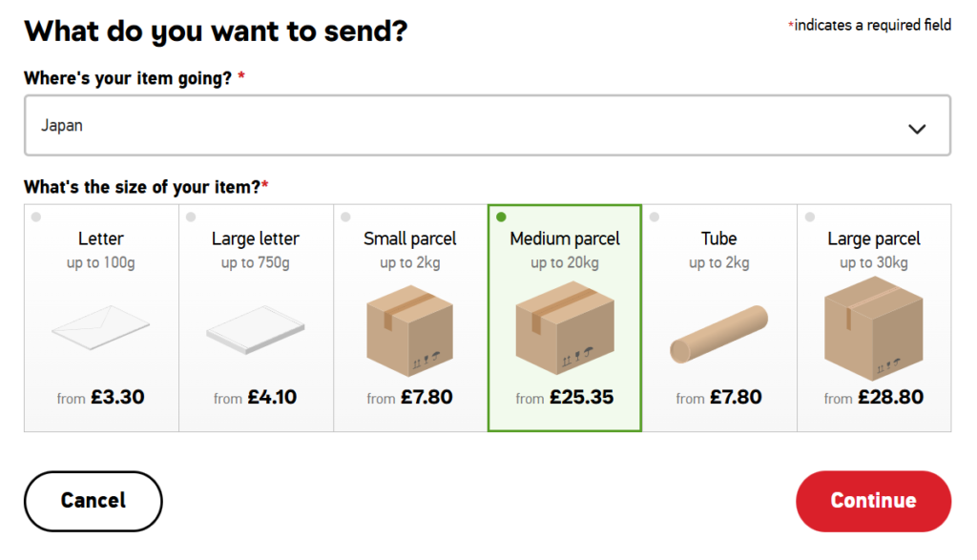Select the Letter radio button

[x=36, y=218]
